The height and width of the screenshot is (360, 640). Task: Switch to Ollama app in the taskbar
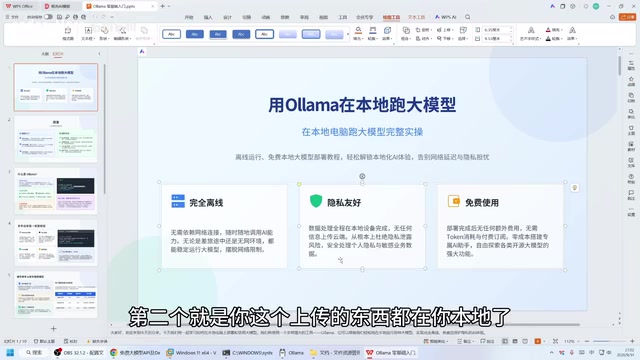coord(291,353)
